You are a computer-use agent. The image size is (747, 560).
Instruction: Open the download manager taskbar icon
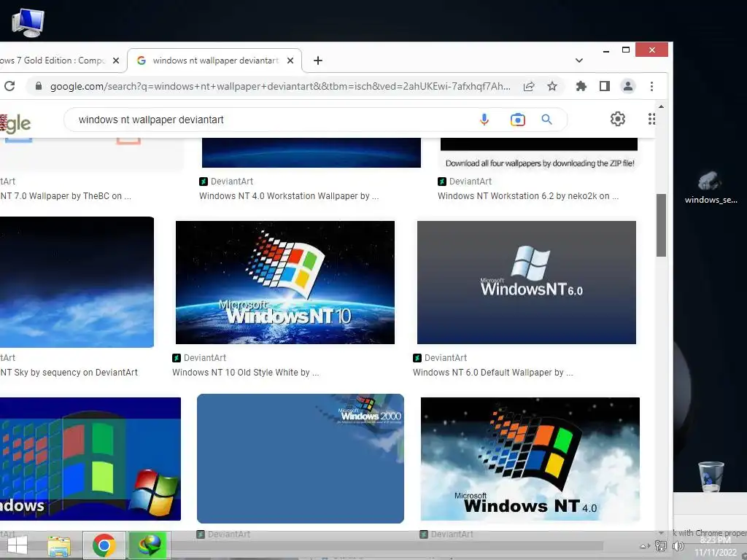[149, 545]
